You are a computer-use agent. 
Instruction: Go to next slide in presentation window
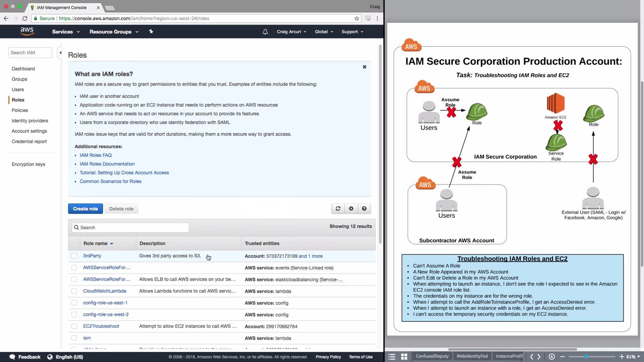coord(539,356)
